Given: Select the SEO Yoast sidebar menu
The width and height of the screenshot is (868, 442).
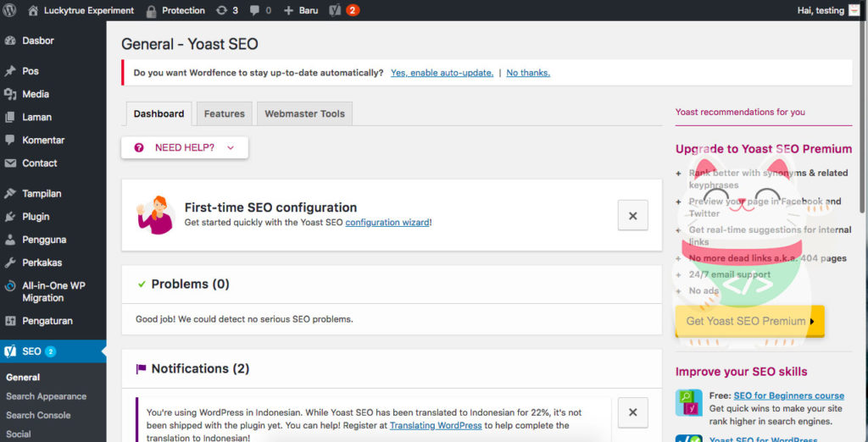Looking at the screenshot, I should pyautogui.click(x=53, y=351).
